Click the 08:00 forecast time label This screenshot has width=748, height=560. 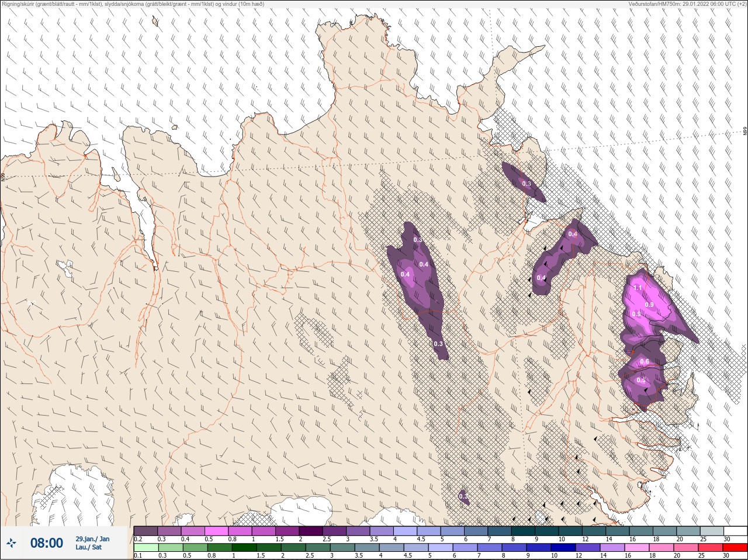(47, 543)
